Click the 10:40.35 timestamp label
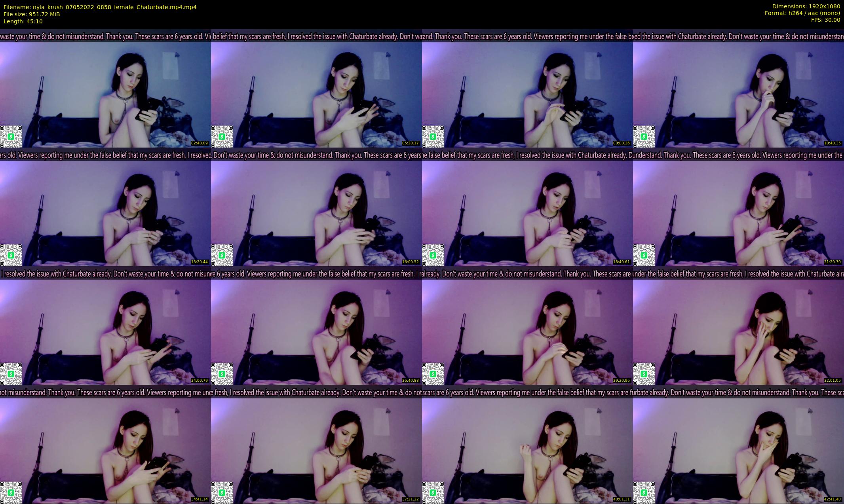 pos(833,143)
